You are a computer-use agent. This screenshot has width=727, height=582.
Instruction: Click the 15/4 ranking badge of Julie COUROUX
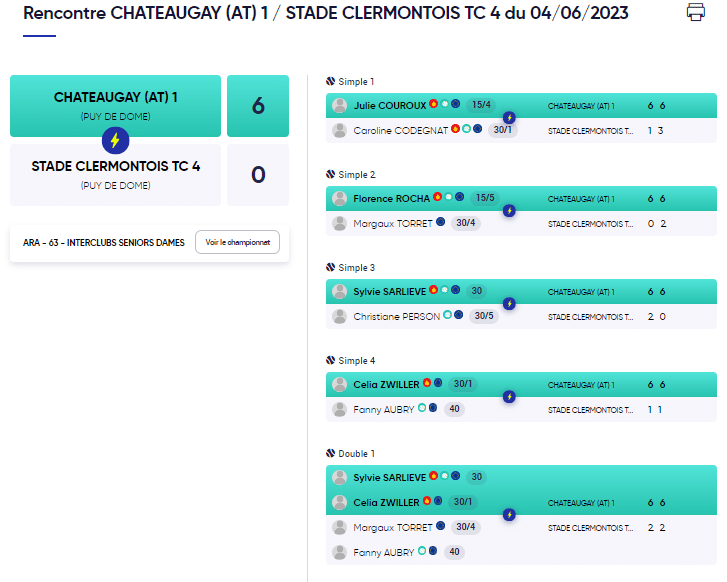coord(481,105)
